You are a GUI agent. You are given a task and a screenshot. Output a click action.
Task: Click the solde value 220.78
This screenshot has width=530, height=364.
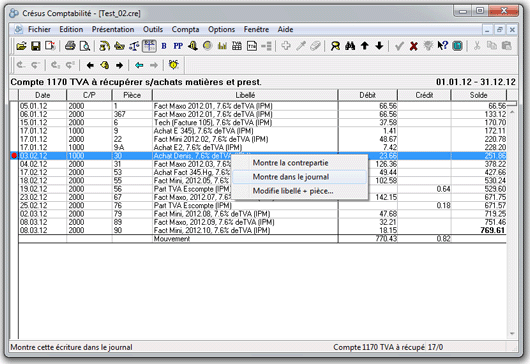495,139
